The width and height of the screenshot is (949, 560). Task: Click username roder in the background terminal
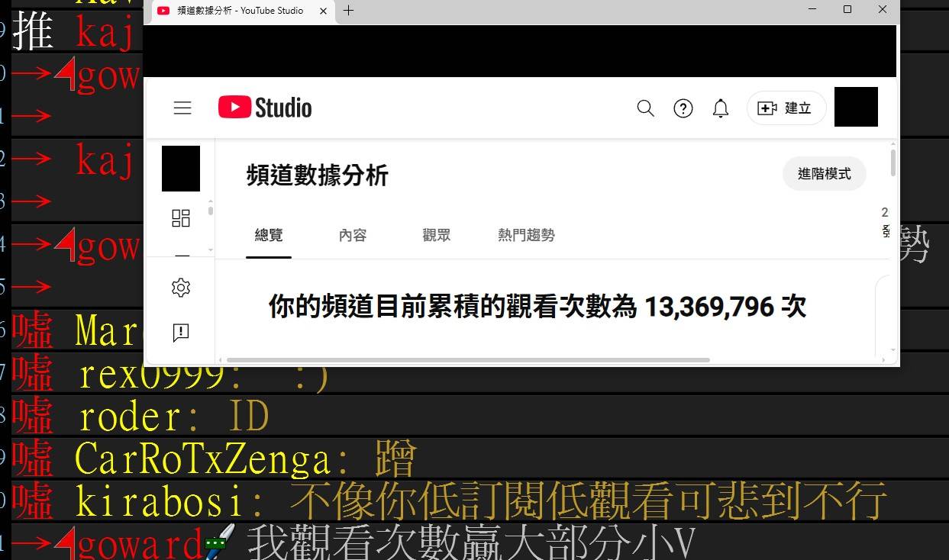tap(130, 417)
